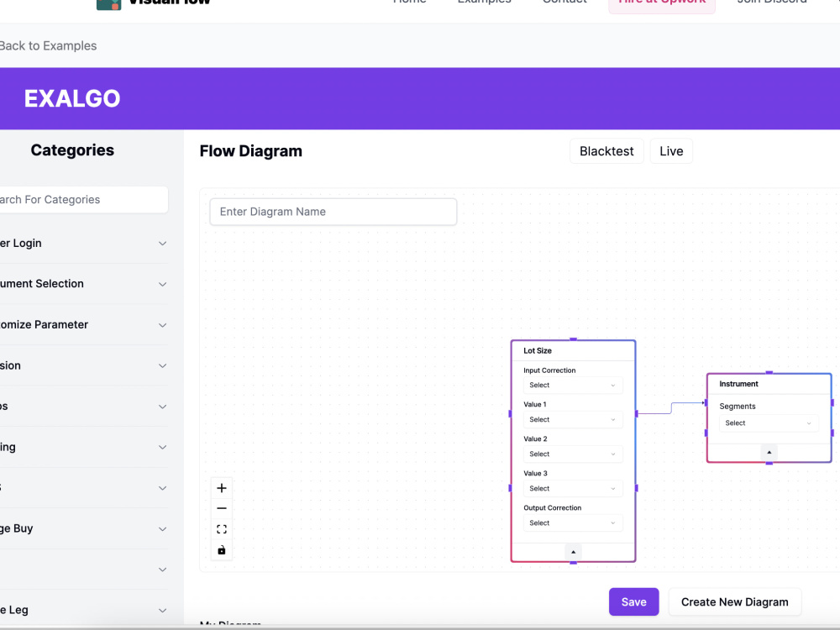Expand the category ending in 'e Leg'
The width and height of the screenshot is (840, 630).
pos(83,610)
